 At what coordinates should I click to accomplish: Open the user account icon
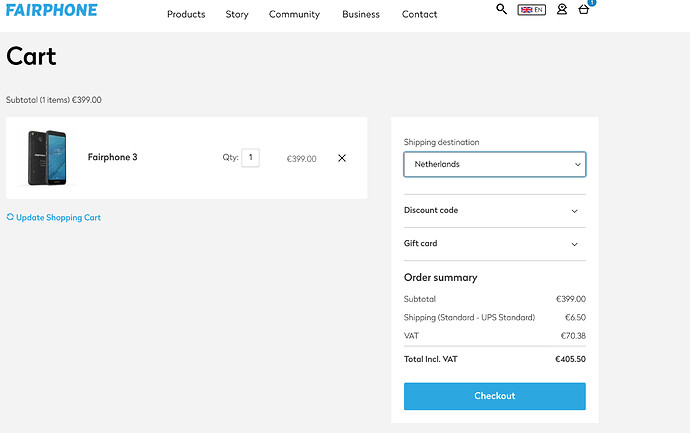[x=562, y=9]
